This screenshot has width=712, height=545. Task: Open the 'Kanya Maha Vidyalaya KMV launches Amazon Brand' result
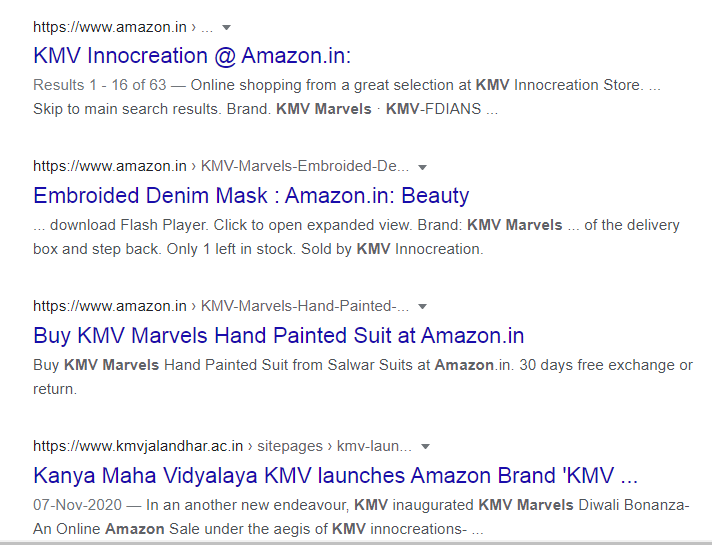pyautogui.click(x=336, y=476)
